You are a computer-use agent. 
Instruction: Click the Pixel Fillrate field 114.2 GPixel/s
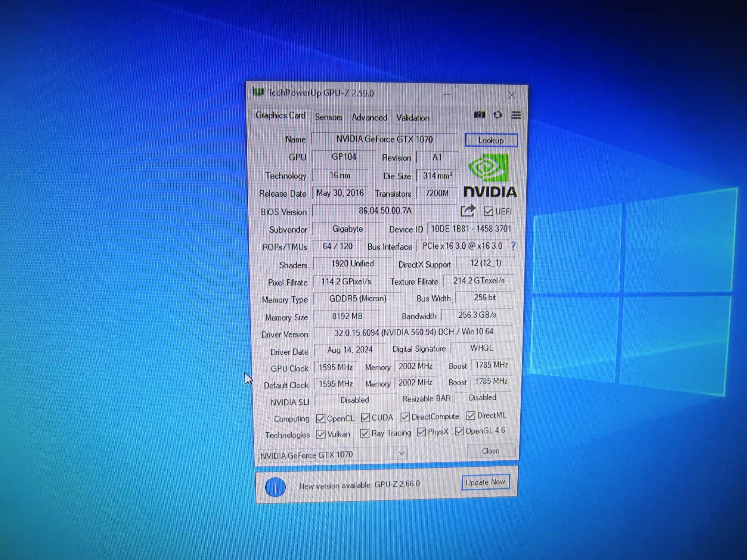[346, 281]
